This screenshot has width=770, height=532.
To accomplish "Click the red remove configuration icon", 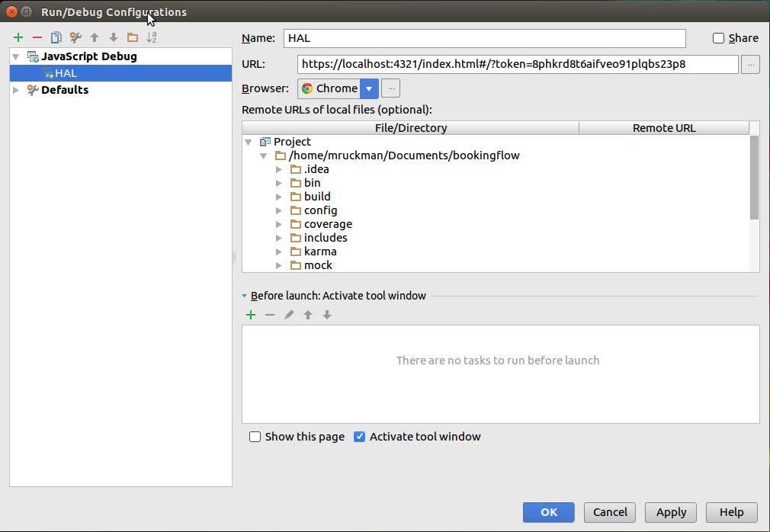I will [x=37, y=37].
